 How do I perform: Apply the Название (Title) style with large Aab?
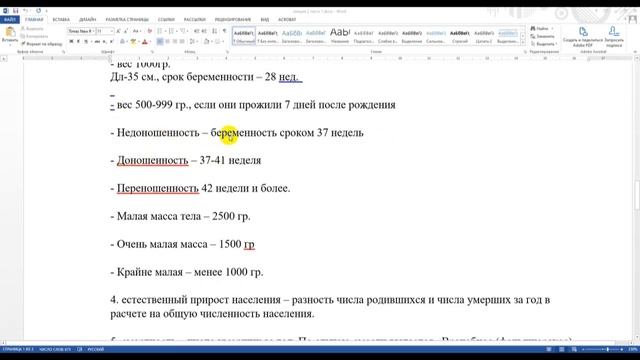[340, 36]
